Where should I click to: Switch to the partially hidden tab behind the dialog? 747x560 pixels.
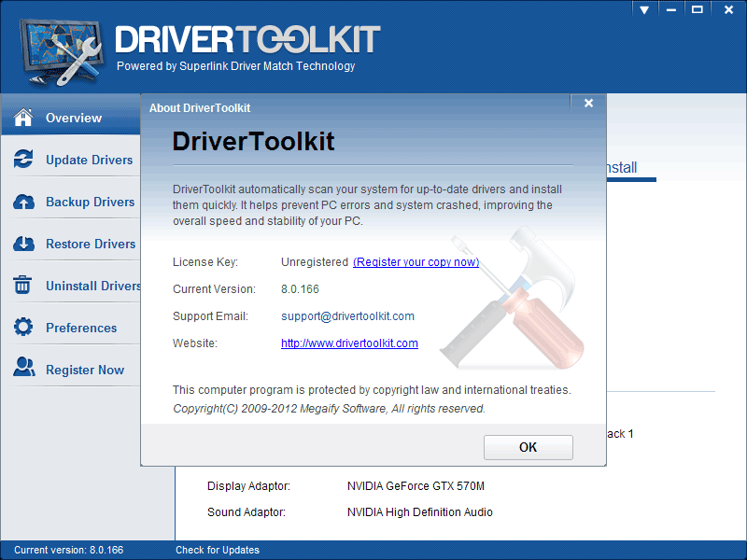[x=623, y=168]
